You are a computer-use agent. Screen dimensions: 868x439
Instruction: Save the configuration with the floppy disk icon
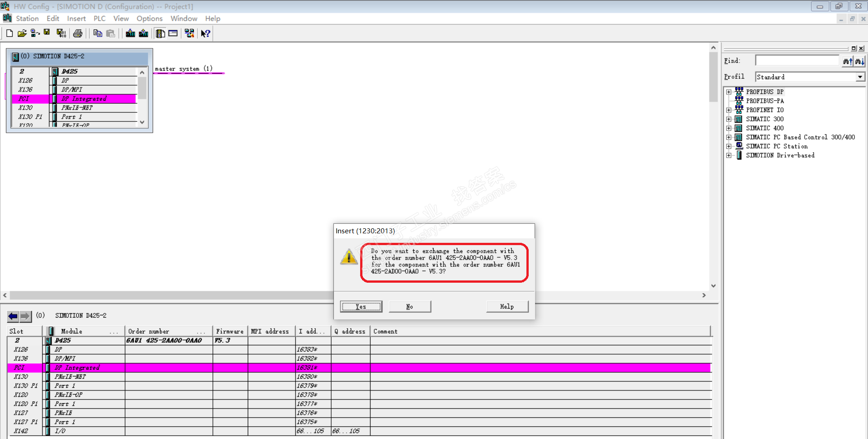(47, 33)
